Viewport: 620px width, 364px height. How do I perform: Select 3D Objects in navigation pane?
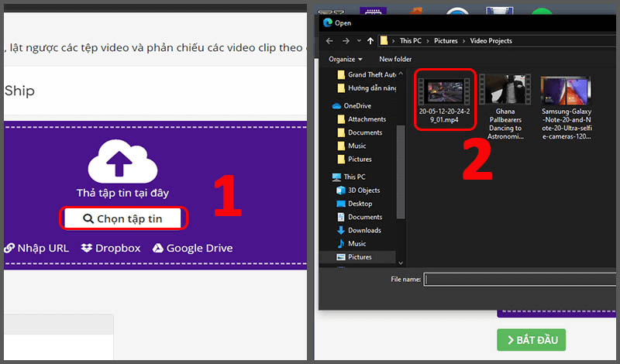tap(363, 191)
